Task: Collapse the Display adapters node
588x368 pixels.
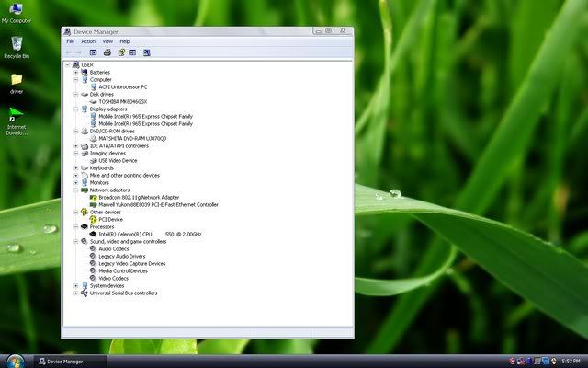Action: tap(75, 109)
